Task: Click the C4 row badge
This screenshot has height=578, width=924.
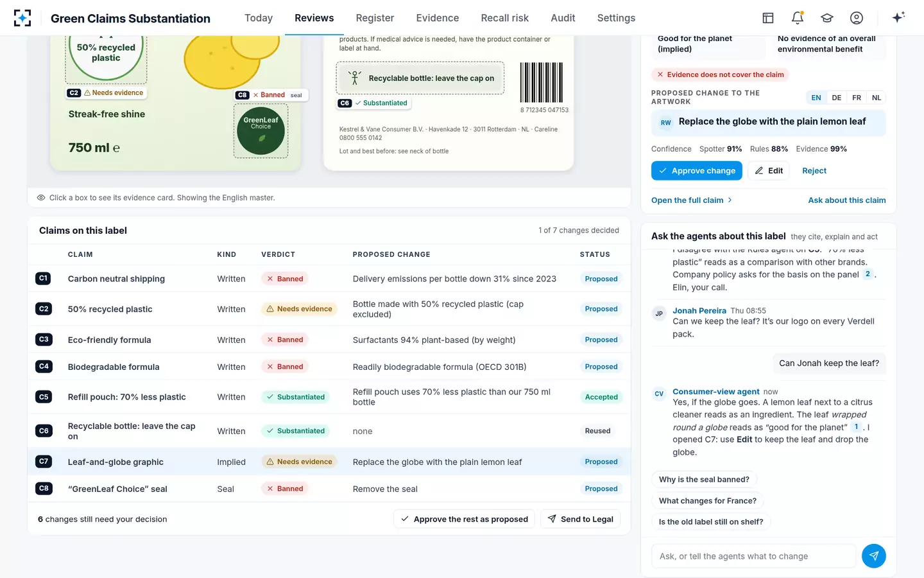Action: point(44,367)
